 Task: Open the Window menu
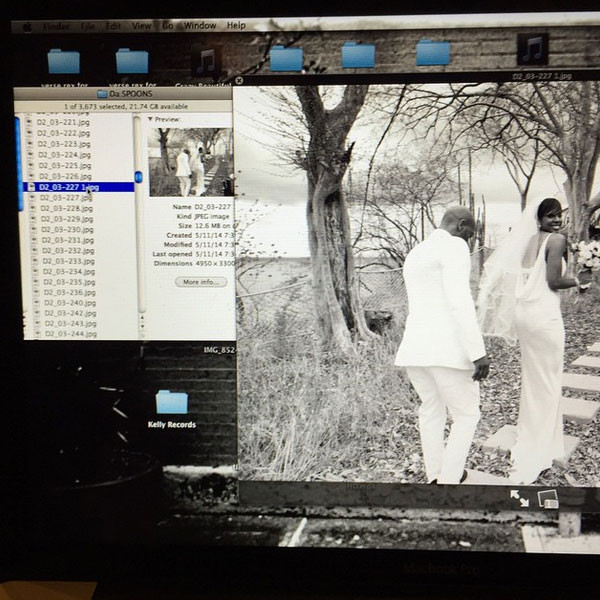tap(200, 25)
